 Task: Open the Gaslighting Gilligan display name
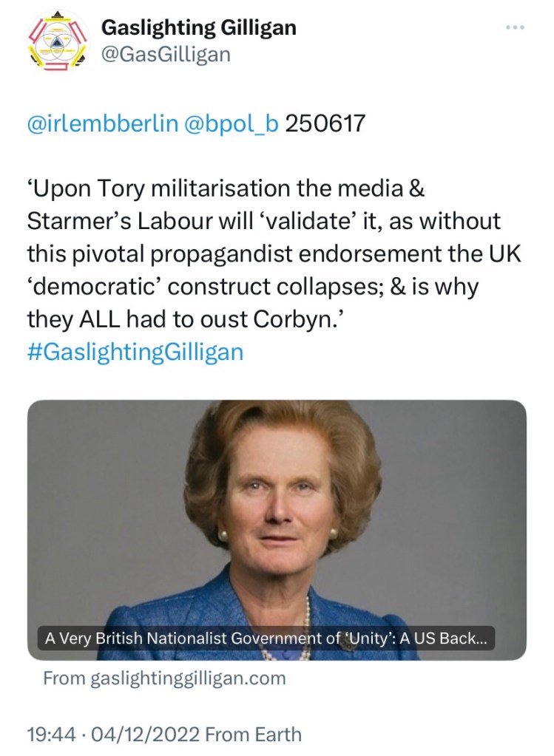(198, 28)
